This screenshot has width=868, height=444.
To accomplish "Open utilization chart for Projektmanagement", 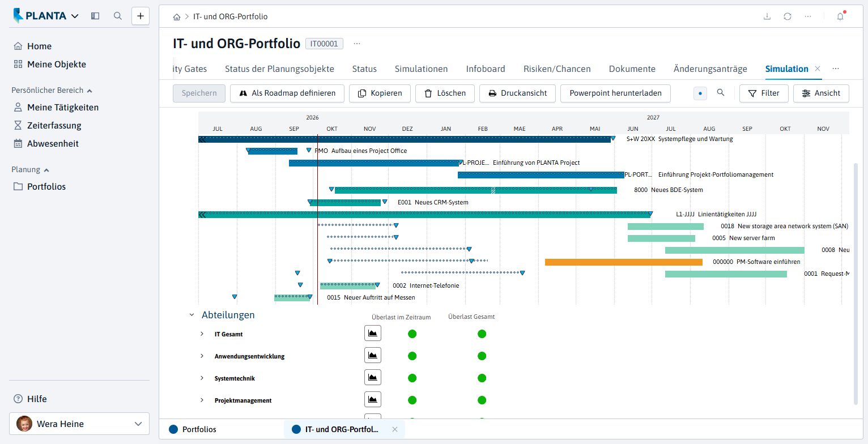I will point(373,399).
